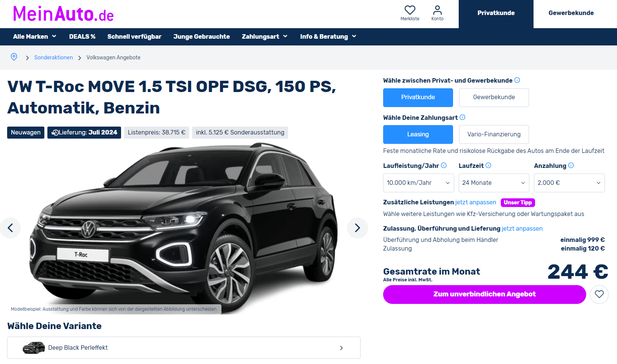Select Privatkunde customer type button

point(418,98)
